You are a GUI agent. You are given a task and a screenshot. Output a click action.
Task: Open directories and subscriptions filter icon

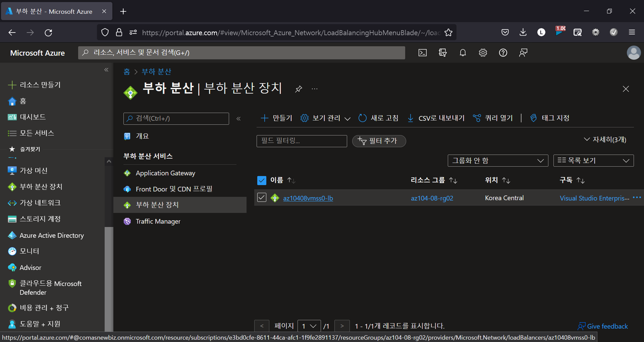click(x=443, y=53)
